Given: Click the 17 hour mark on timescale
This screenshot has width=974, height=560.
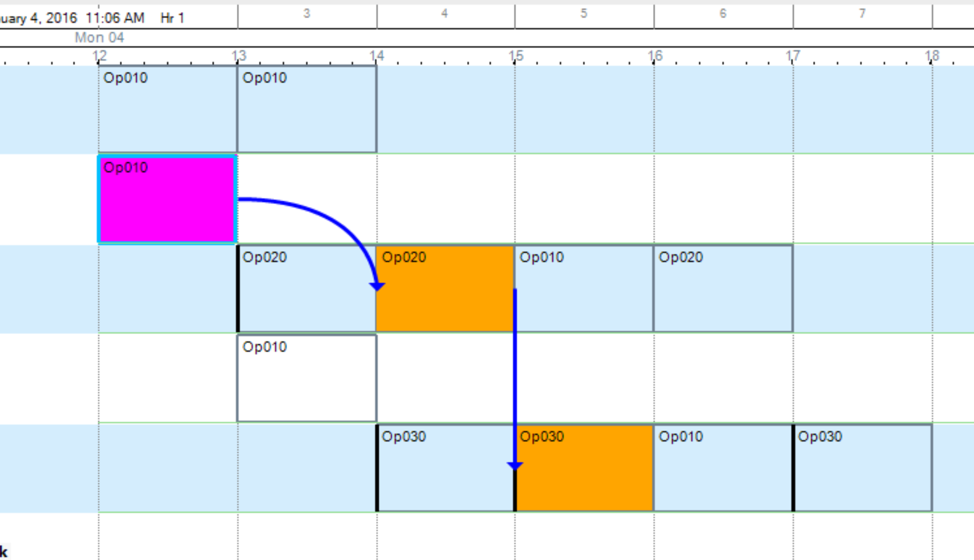Looking at the screenshot, I should click(x=793, y=56).
